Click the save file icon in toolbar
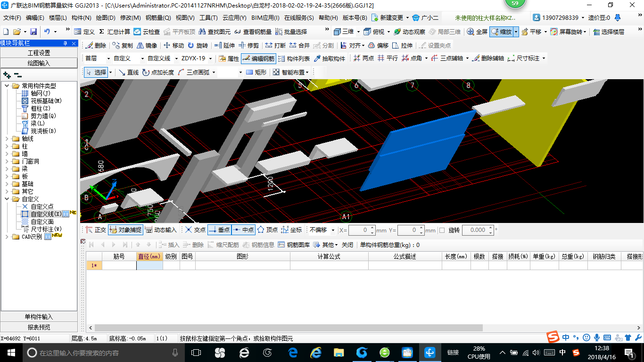Image resolution: width=644 pixels, height=362 pixels. tap(33, 32)
